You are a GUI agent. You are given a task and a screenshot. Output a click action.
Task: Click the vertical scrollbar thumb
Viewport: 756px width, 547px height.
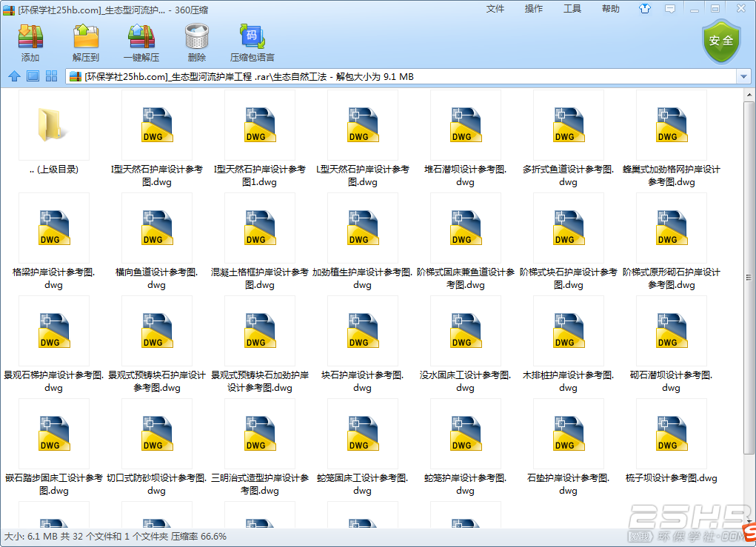coord(749,277)
